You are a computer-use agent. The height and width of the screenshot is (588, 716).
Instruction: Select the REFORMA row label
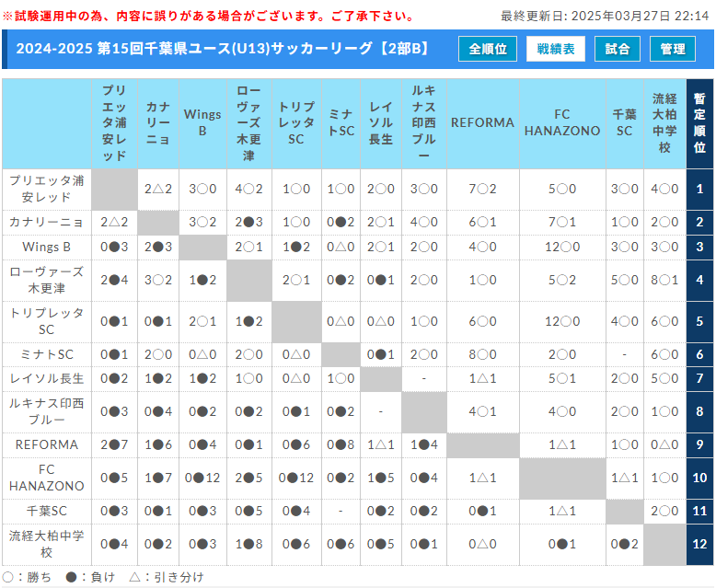coord(47,445)
